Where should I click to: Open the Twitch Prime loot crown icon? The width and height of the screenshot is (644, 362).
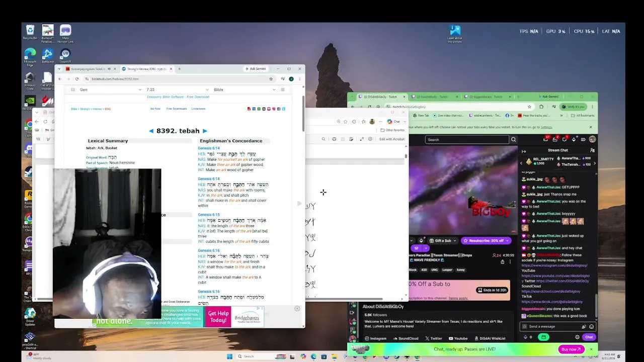pyautogui.click(x=546, y=139)
